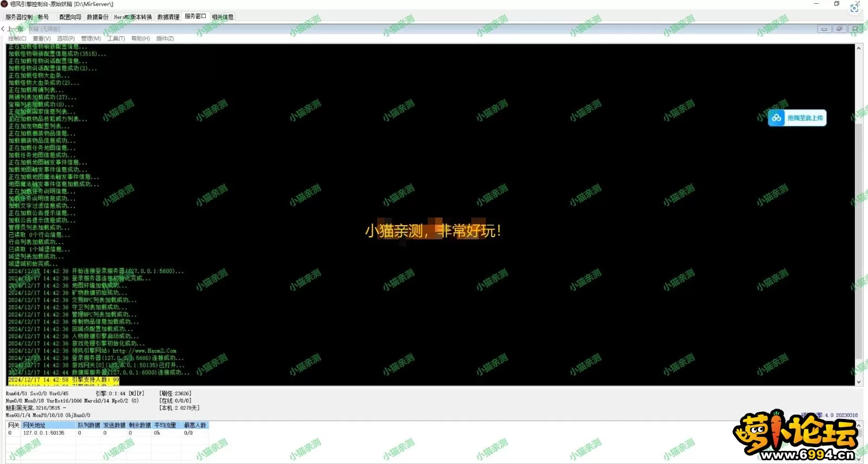Sort by 网关 column header
Screen dimensions: 868x464
[14, 425]
